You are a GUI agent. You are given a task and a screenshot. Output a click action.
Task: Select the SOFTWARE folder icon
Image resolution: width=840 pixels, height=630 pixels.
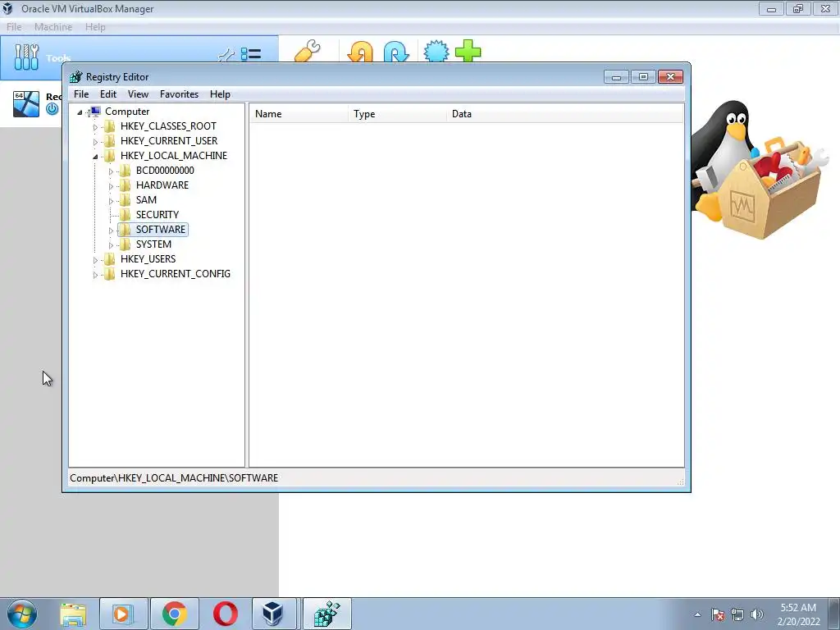pyautogui.click(x=125, y=230)
